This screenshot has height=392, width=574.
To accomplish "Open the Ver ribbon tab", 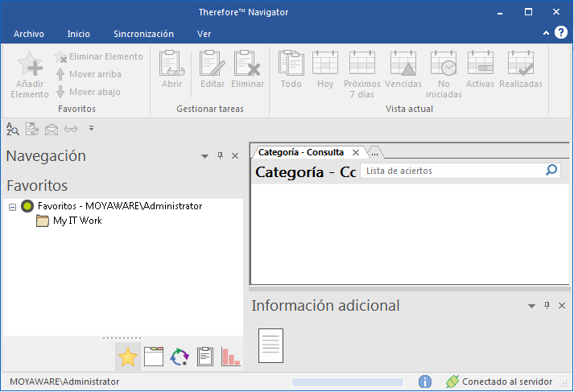I will (x=204, y=34).
